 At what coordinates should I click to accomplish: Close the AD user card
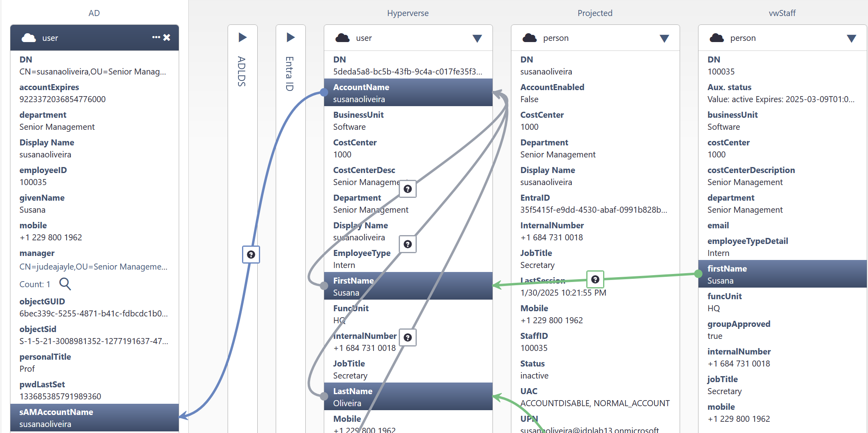[x=167, y=37]
